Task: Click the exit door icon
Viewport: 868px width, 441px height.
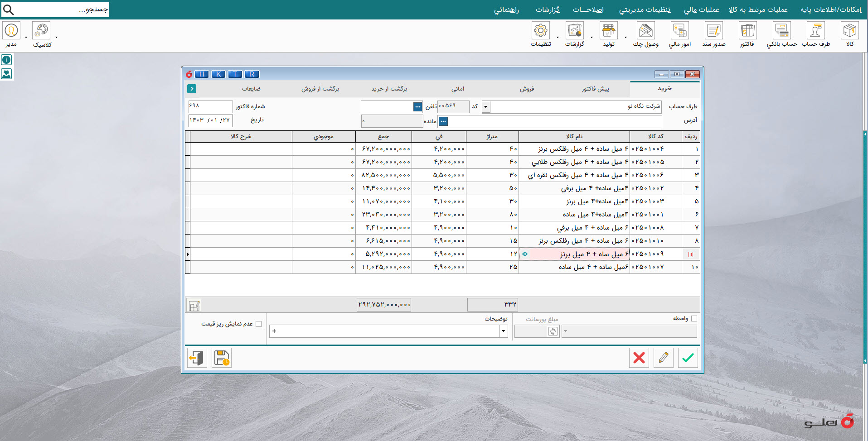Action: tap(197, 358)
